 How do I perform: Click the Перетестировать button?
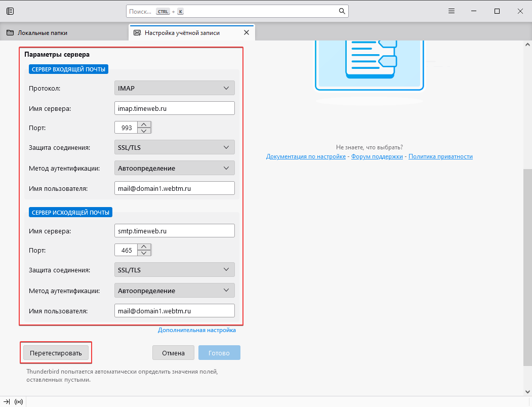coord(56,353)
